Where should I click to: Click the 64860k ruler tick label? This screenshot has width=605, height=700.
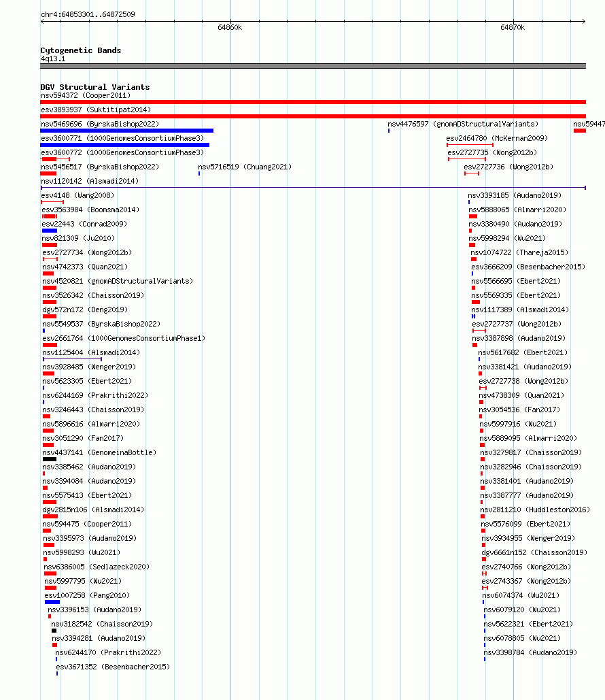230,28
